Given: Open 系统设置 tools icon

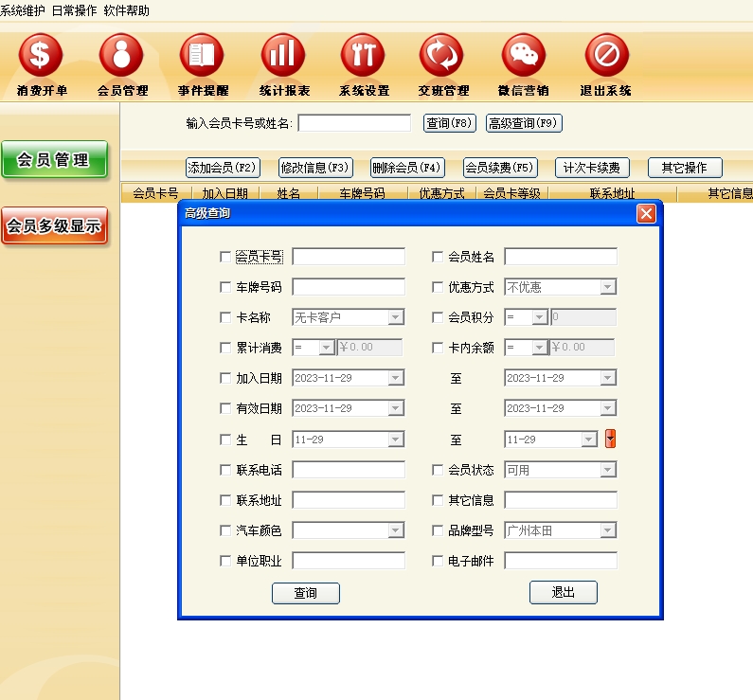Looking at the screenshot, I should coord(364,56).
